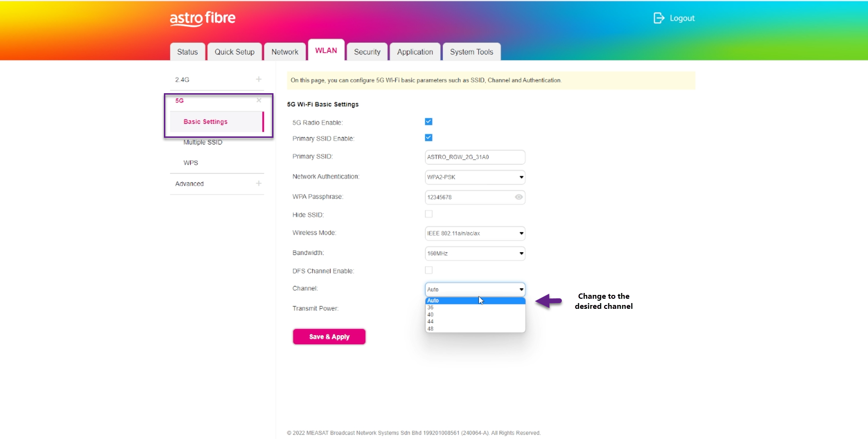This screenshot has width=868, height=439.
Task: Toggle the 5G Radio Enable checkbox
Action: click(x=429, y=122)
